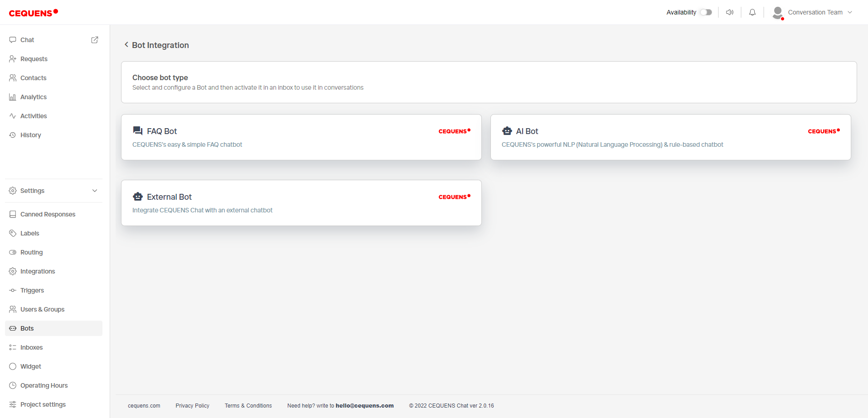The height and width of the screenshot is (418, 868).
Task: Select the External Bot card
Action: pyautogui.click(x=301, y=203)
